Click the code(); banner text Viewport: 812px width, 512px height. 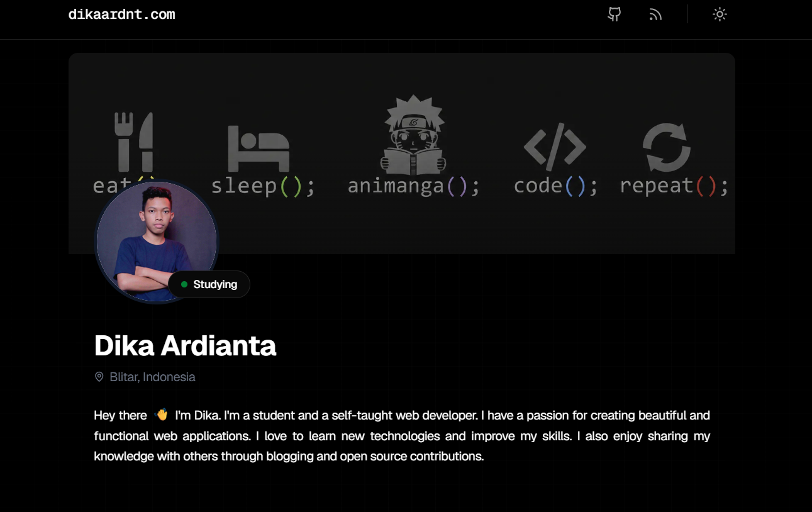click(x=555, y=186)
